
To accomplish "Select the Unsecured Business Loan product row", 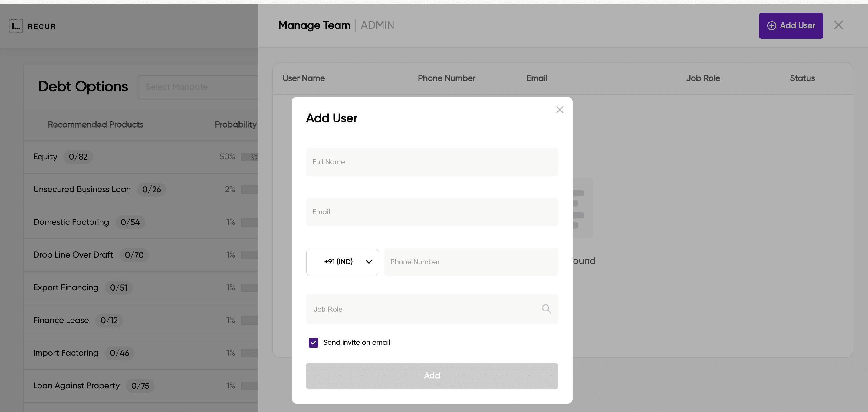I will (82, 189).
